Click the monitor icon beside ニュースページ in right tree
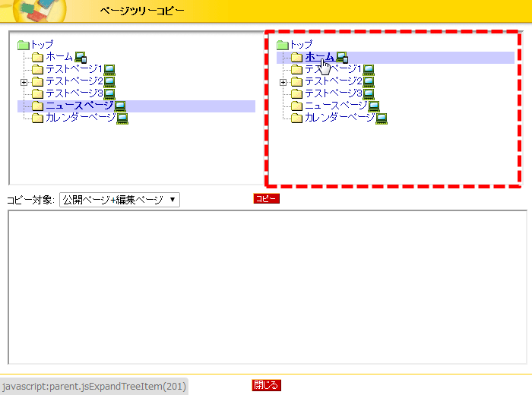Viewport: 532px width, 395px height. pyautogui.click(x=374, y=106)
